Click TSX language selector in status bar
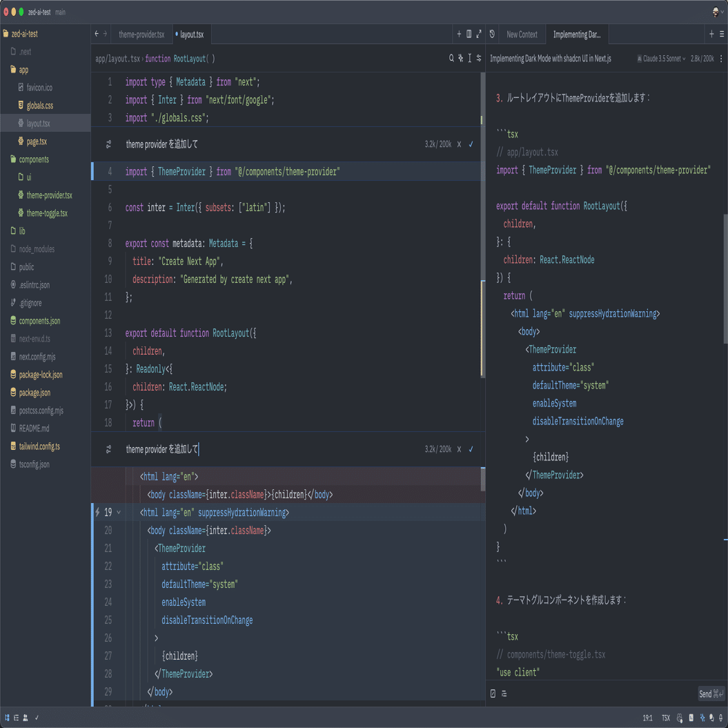This screenshot has width=728, height=728. [666, 718]
